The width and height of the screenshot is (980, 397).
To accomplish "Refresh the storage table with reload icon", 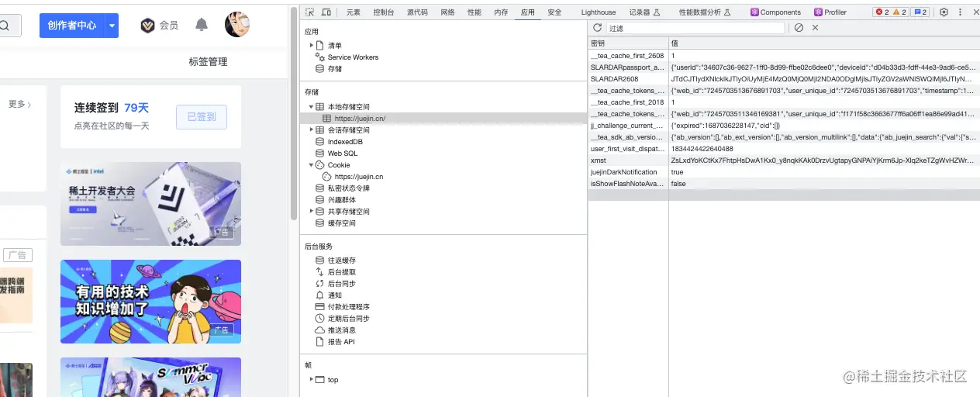I will (x=597, y=28).
